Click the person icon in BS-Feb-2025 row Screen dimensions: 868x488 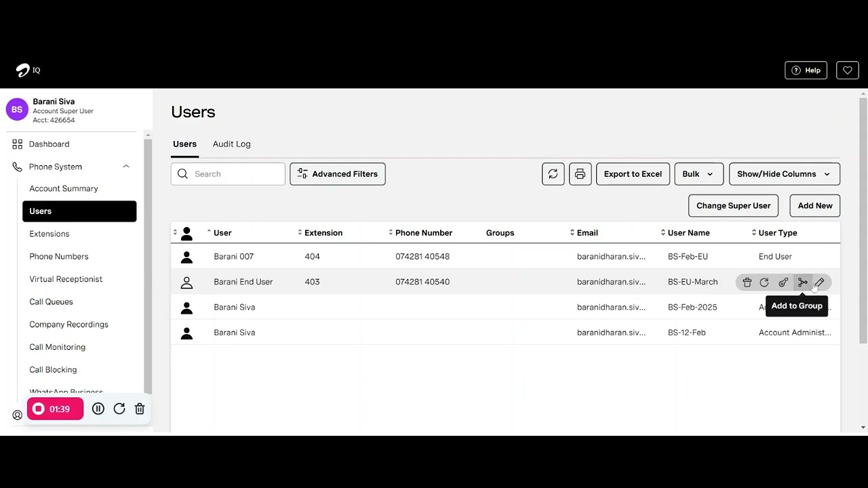tap(186, 308)
